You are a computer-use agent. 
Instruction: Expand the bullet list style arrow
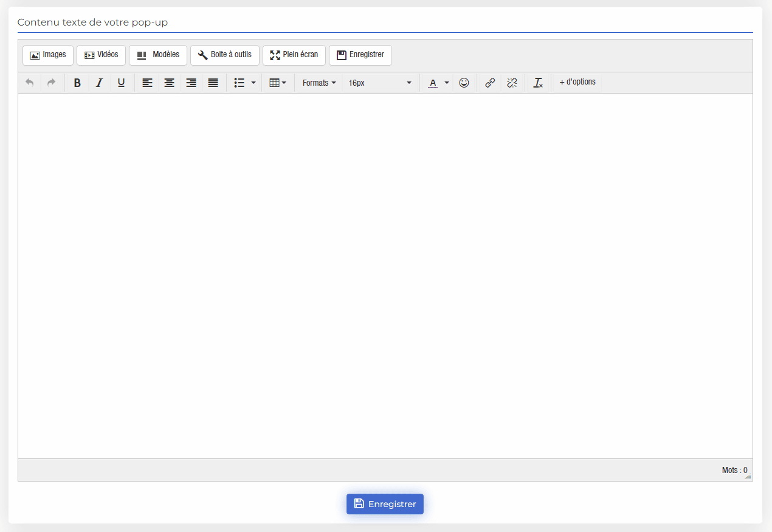(x=253, y=83)
